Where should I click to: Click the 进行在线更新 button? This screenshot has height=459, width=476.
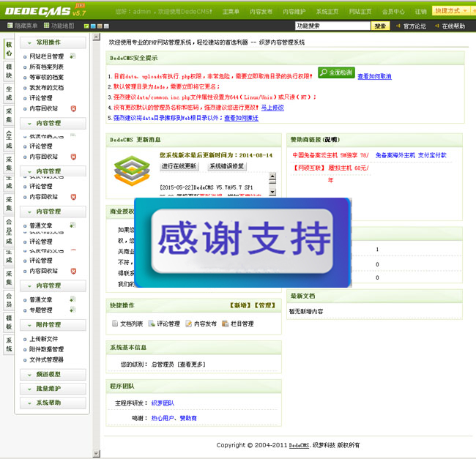[x=179, y=166]
